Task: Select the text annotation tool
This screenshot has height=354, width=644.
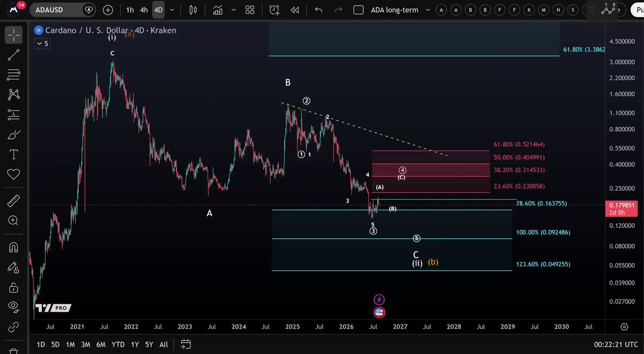Action: tap(13, 154)
